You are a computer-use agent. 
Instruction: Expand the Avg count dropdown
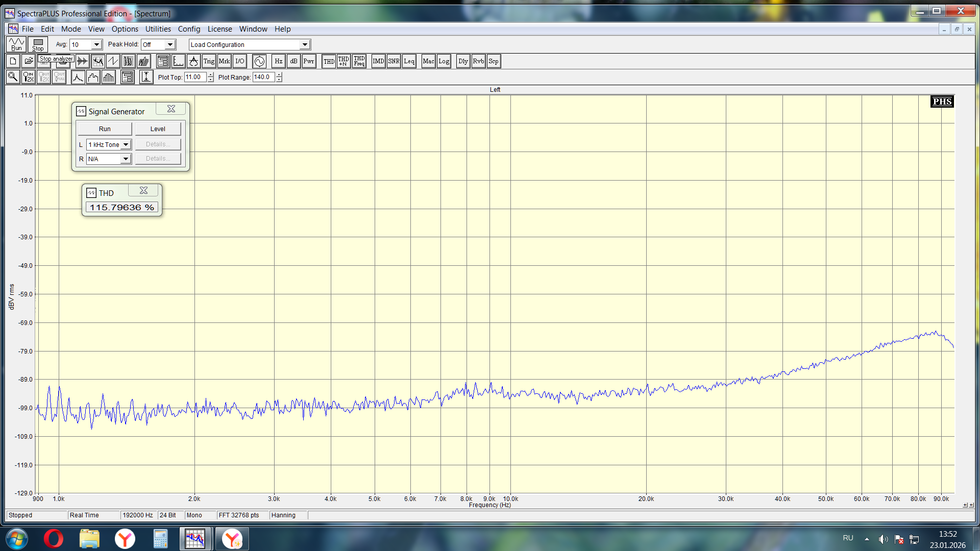(x=96, y=45)
